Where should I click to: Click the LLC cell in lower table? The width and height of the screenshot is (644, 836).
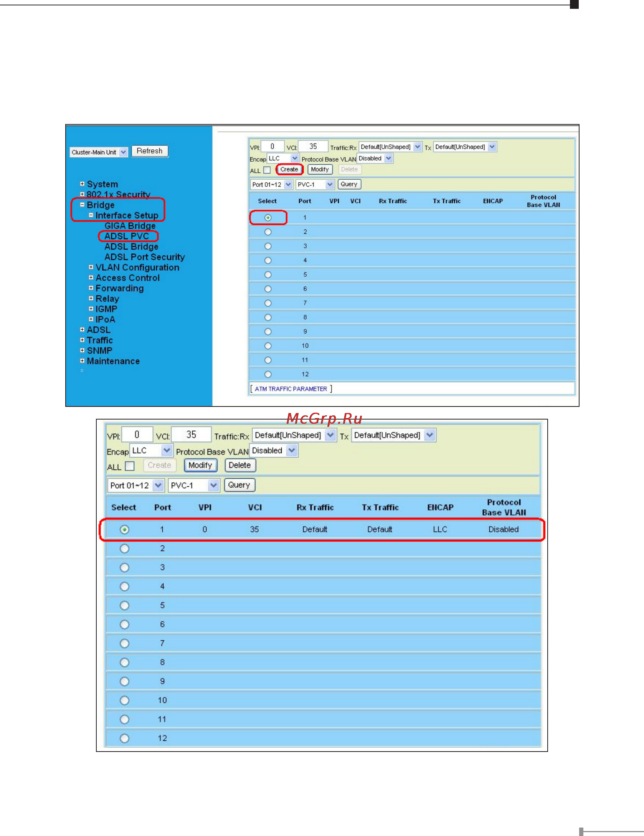pyautogui.click(x=440, y=529)
